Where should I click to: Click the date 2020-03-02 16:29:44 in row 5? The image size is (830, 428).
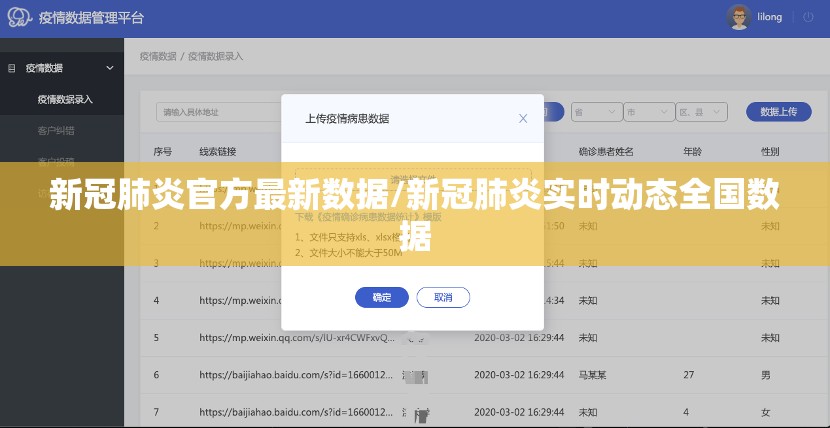519,337
